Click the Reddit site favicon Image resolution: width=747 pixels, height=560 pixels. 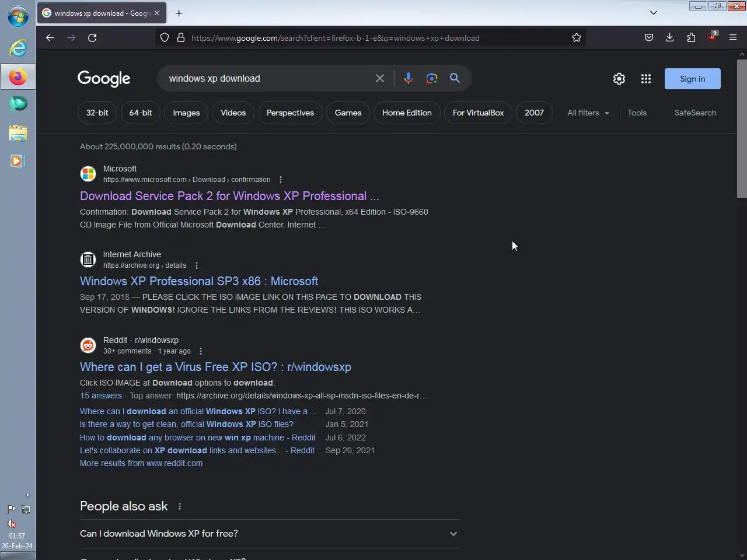click(x=88, y=345)
